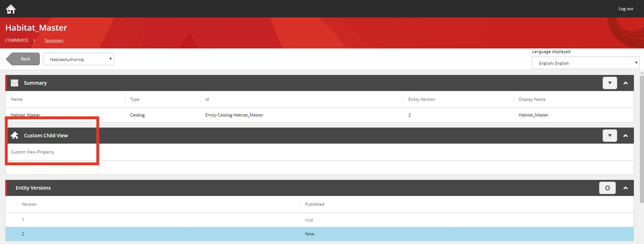644x244 pixels.
Task: Click the Log out link
Action: coord(625,8)
